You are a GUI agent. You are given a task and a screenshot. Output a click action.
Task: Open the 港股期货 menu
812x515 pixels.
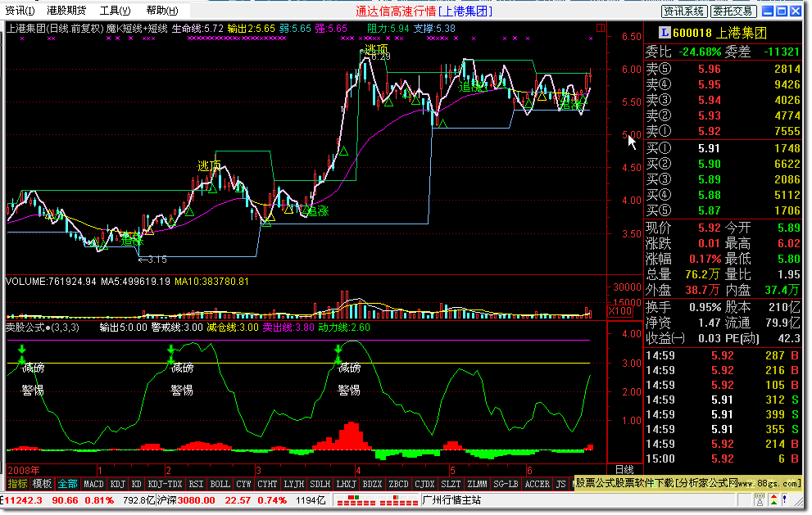[x=66, y=11]
